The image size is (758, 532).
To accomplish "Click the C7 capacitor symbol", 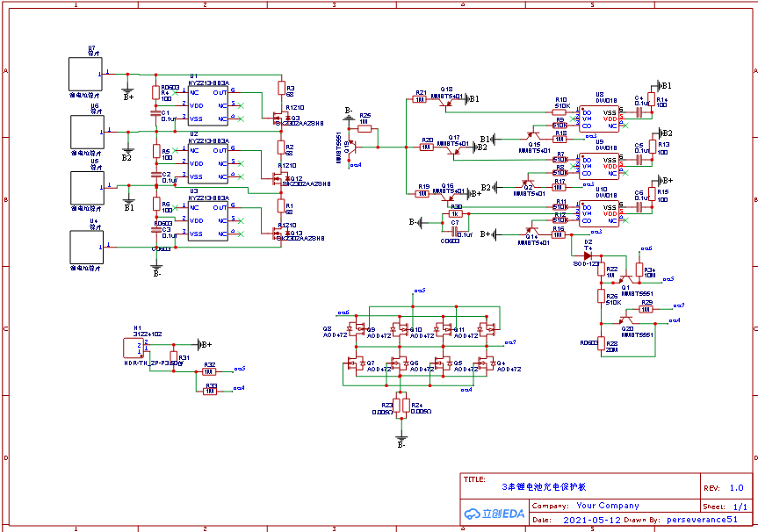I will (x=454, y=233).
